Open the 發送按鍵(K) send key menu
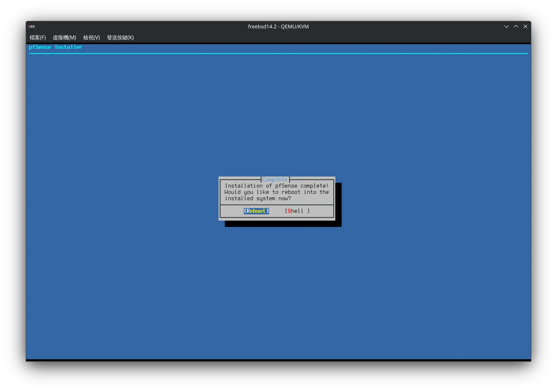 (120, 38)
